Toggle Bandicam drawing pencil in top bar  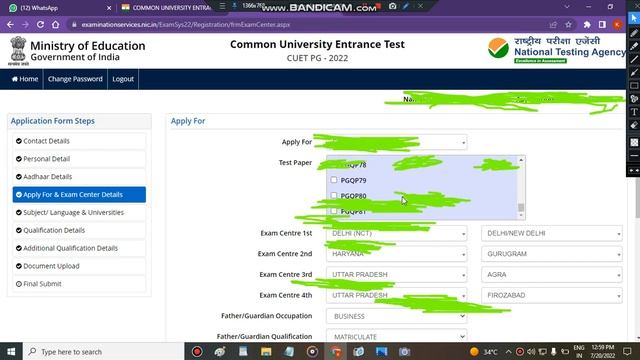pyautogui.click(x=405, y=6)
